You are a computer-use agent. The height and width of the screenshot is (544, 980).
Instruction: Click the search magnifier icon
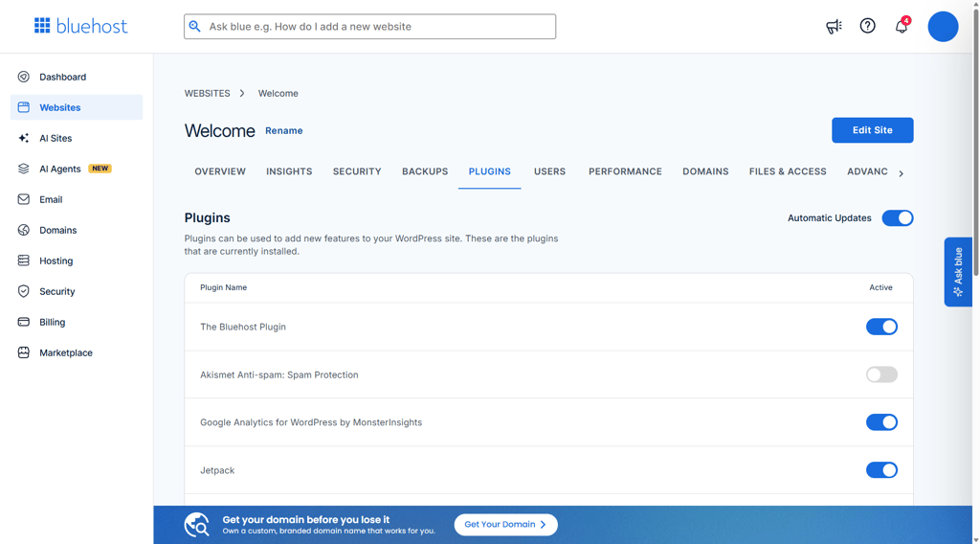[195, 26]
